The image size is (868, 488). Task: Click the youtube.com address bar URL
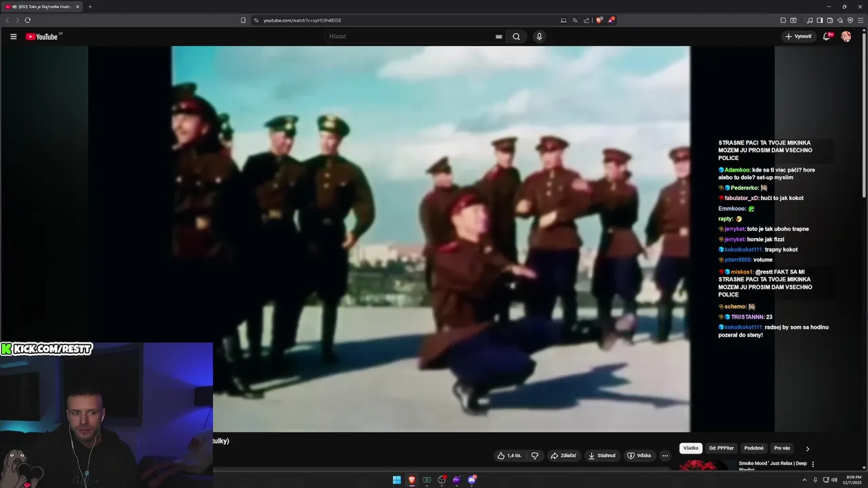(302, 20)
